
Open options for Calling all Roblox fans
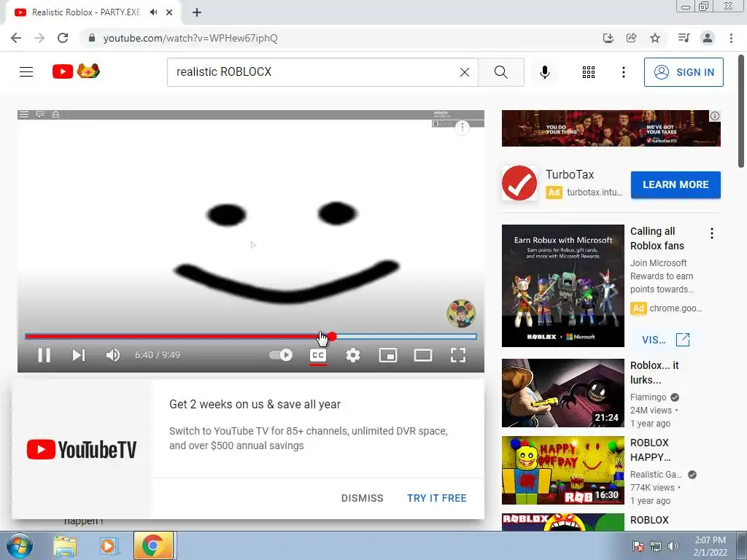click(712, 233)
